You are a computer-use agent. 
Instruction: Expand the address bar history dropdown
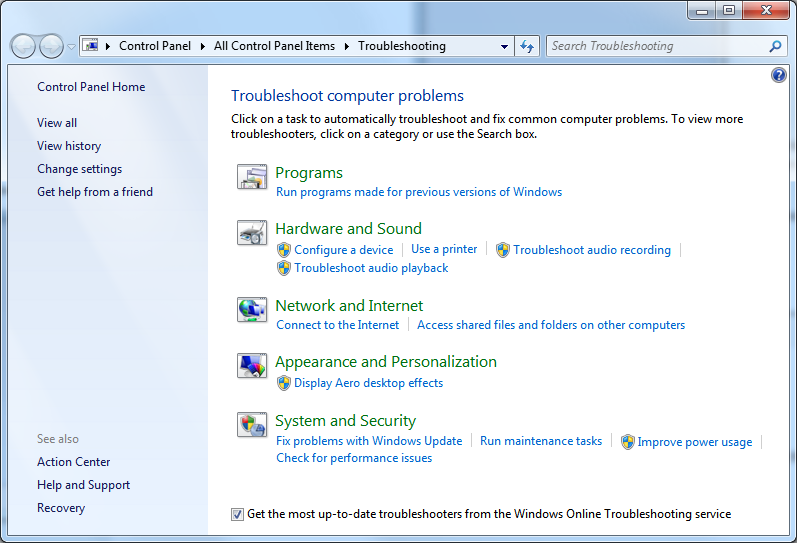tap(504, 46)
